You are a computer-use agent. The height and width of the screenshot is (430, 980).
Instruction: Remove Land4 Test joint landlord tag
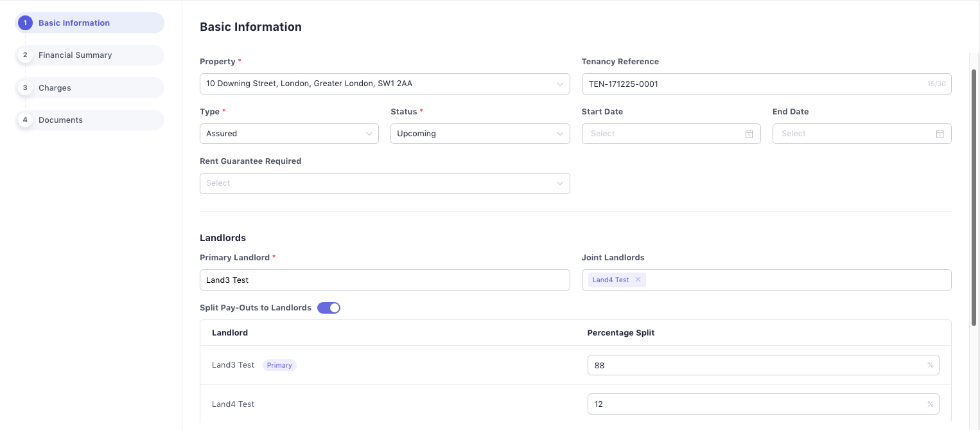tap(638, 280)
